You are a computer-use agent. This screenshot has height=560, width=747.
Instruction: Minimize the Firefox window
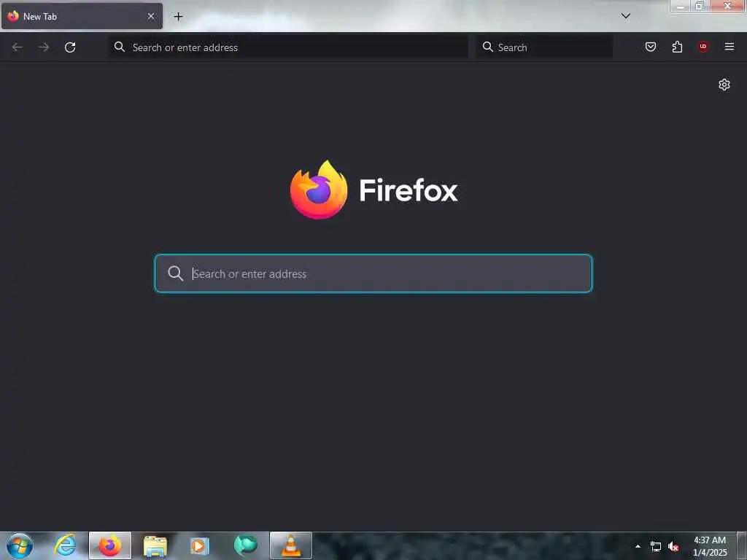pos(681,6)
